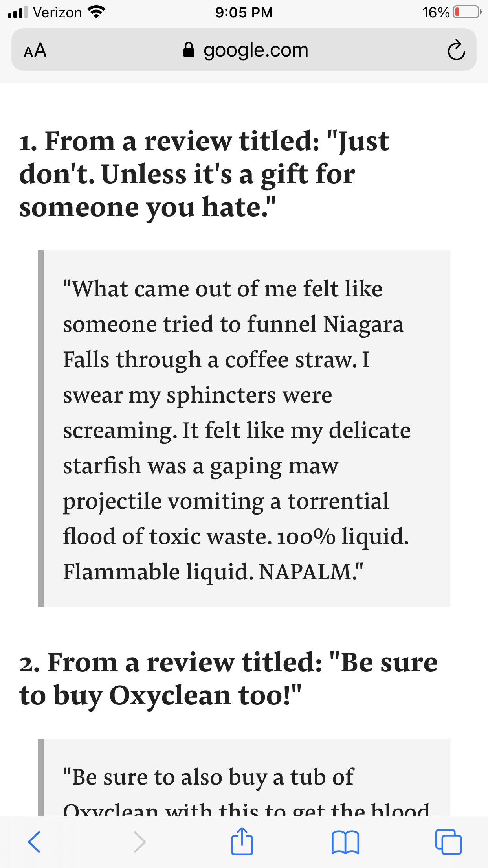488x868 pixels.
Task: Tap the review heading mentioning Oxyclean
Action: tap(228, 672)
